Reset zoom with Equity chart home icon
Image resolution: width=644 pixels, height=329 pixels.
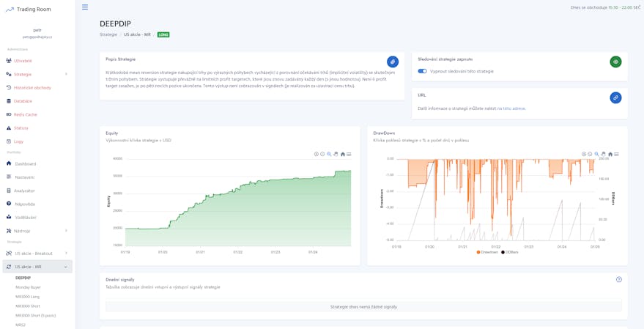(x=342, y=155)
